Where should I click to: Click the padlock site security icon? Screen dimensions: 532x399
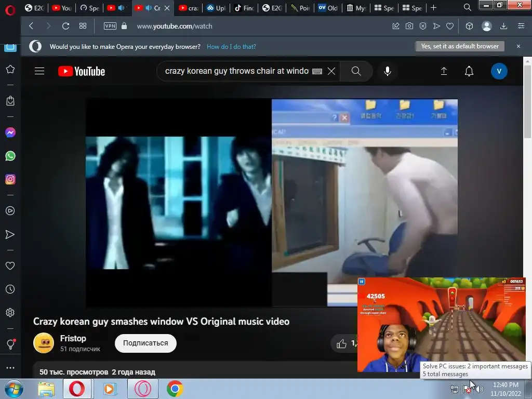point(124,26)
